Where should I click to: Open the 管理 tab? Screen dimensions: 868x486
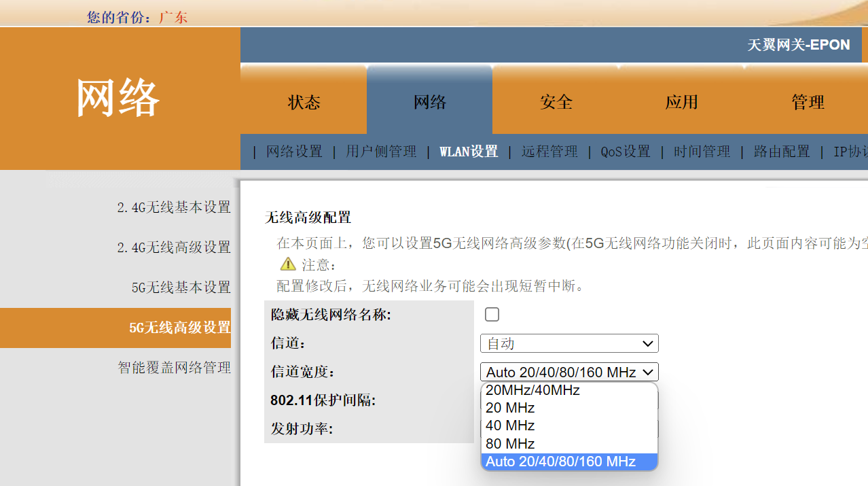click(808, 102)
